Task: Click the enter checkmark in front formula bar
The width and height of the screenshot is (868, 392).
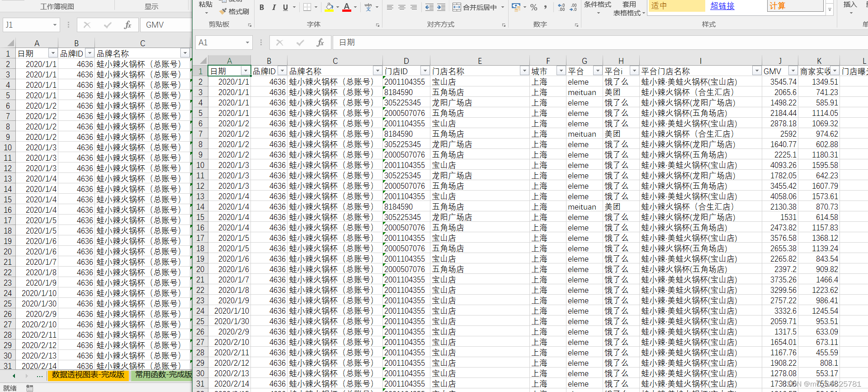Action: click(300, 43)
